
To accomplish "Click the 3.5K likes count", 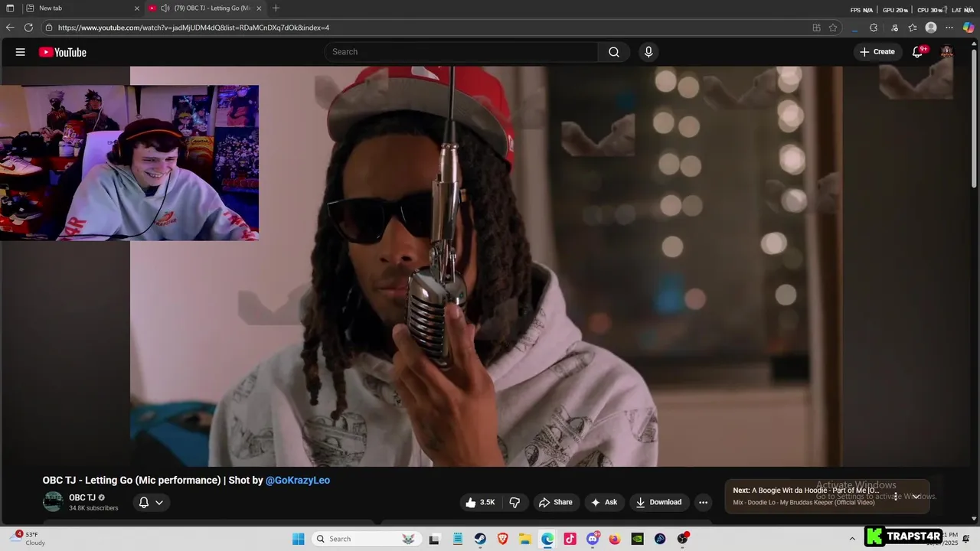I will click(x=487, y=503).
